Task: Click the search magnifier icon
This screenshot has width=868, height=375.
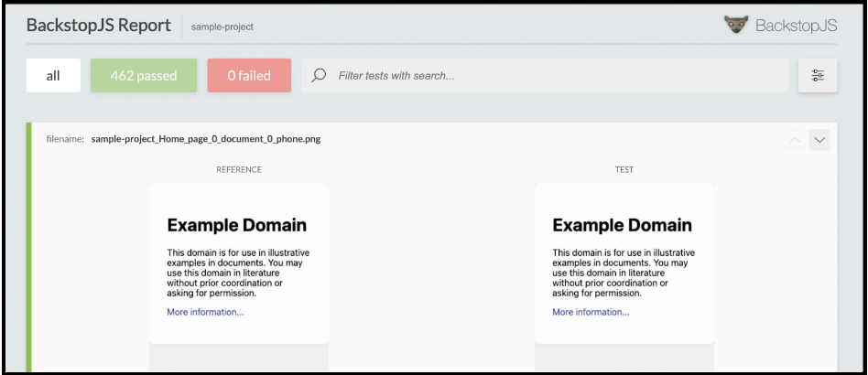Action: (x=319, y=76)
